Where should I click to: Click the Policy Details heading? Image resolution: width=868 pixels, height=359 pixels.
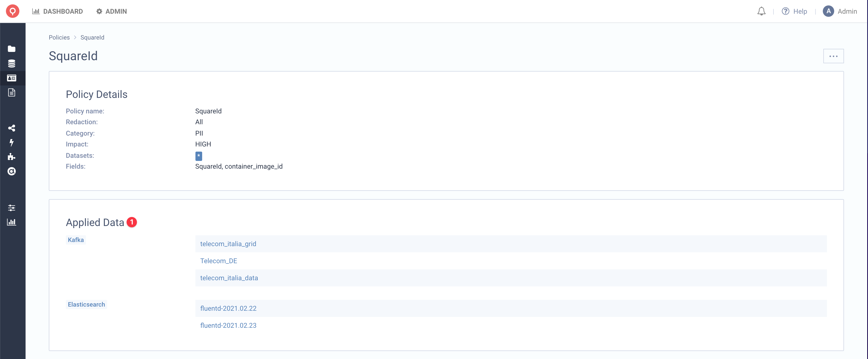[x=97, y=94]
